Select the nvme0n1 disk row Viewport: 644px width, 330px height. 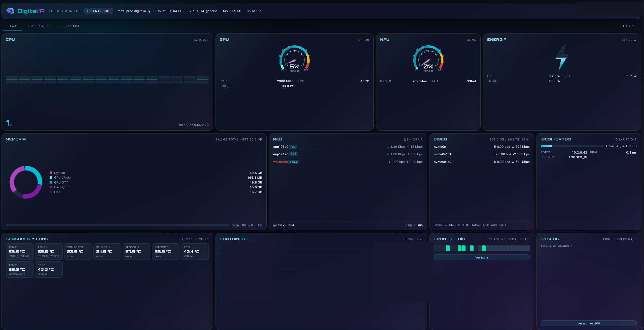click(481, 146)
